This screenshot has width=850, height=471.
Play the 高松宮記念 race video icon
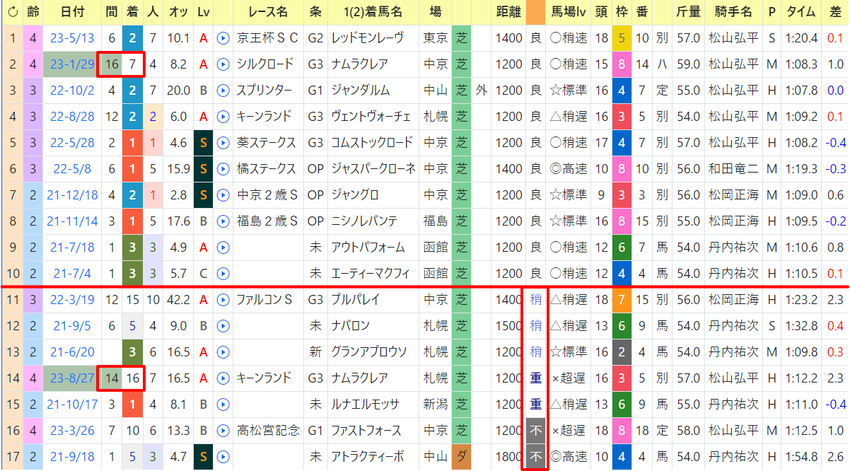[223, 431]
